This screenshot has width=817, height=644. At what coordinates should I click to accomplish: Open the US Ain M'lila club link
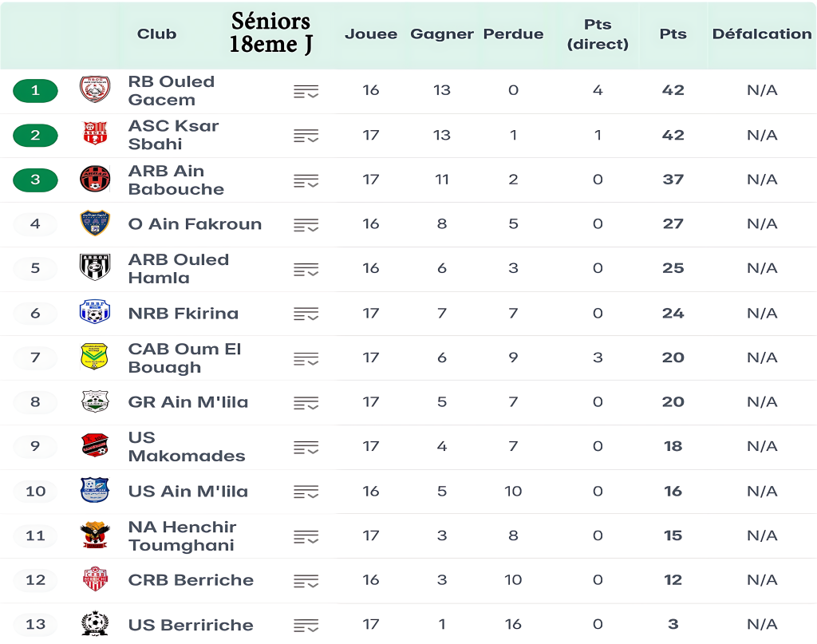click(x=188, y=491)
